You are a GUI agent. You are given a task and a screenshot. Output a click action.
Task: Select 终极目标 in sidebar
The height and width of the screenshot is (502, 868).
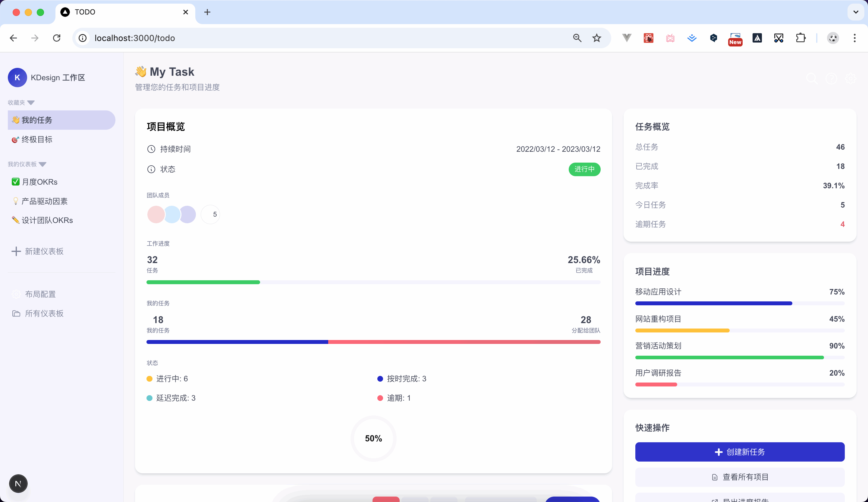(36, 139)
